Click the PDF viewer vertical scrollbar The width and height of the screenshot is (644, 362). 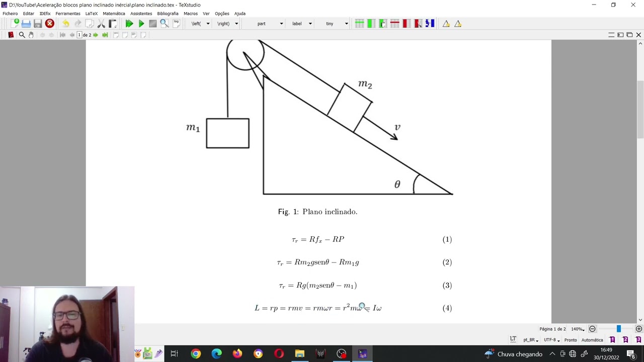pyautogui.click(x=640, y=109)
